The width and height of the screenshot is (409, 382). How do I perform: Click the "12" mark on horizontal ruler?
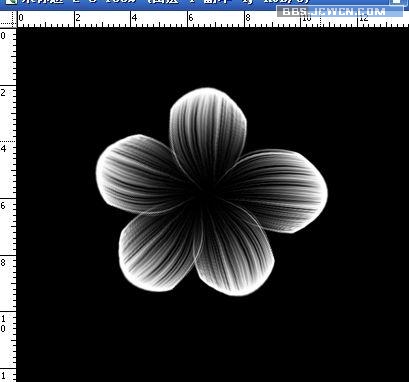click(x=363, y=18)
